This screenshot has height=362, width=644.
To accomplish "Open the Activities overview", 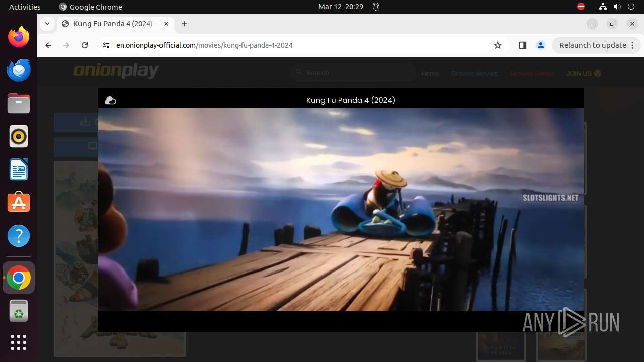I will point(25,7).
